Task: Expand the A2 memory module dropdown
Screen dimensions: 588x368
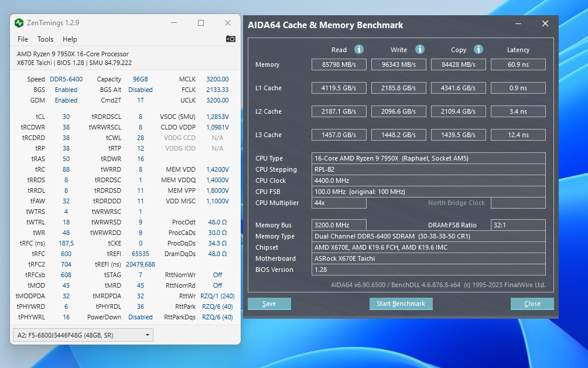Action: tap(83, 335)
